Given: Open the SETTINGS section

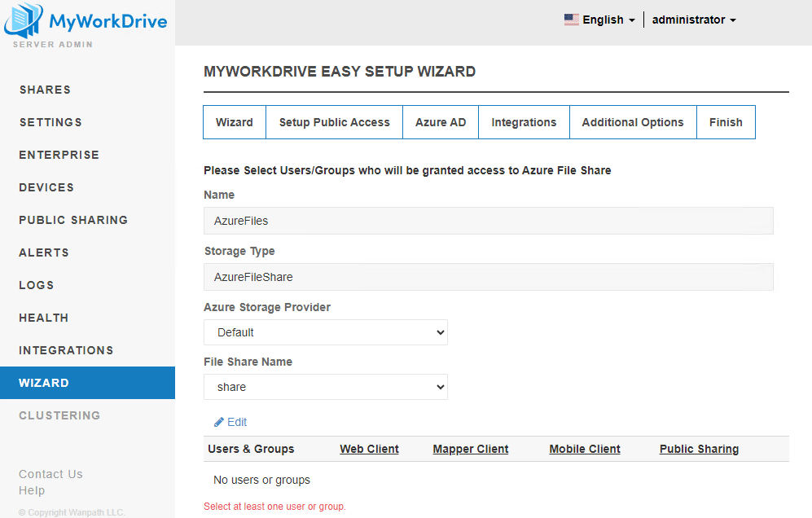Looking at the screenshot, I should coord(50,122).
